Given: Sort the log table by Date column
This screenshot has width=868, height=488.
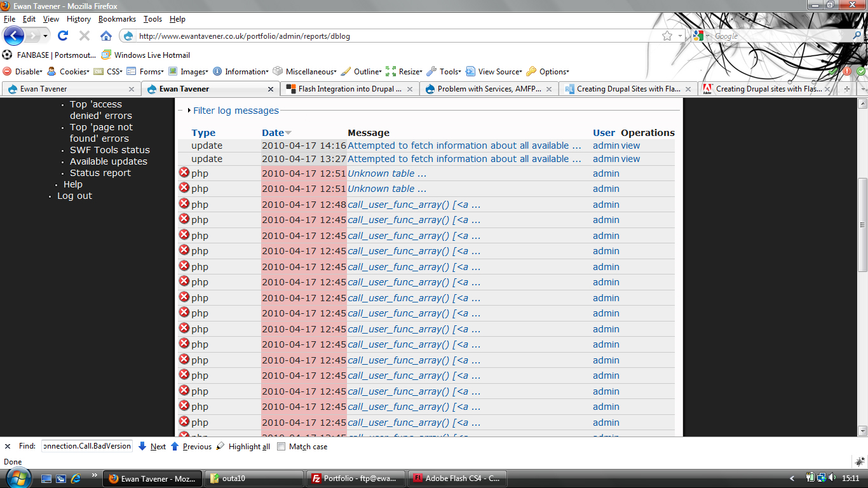Looking at the screenshot, I should [x=273, y=133].
